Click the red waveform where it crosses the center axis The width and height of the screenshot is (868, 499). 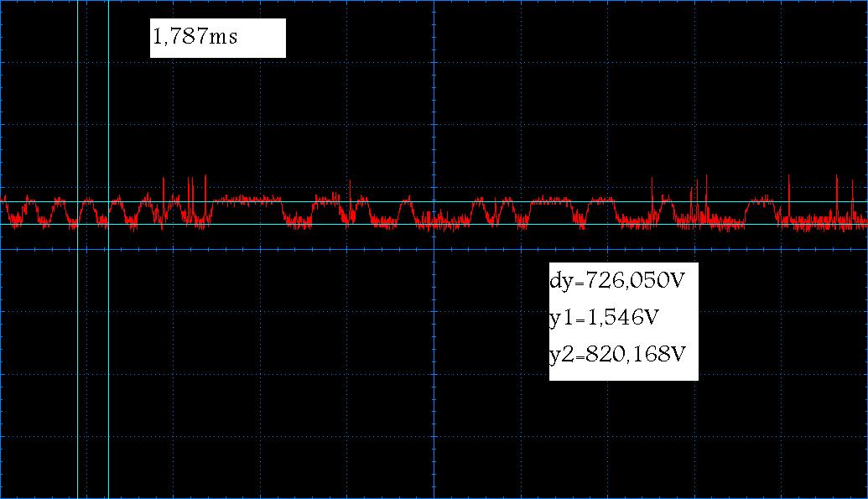[x=434, y=220]
